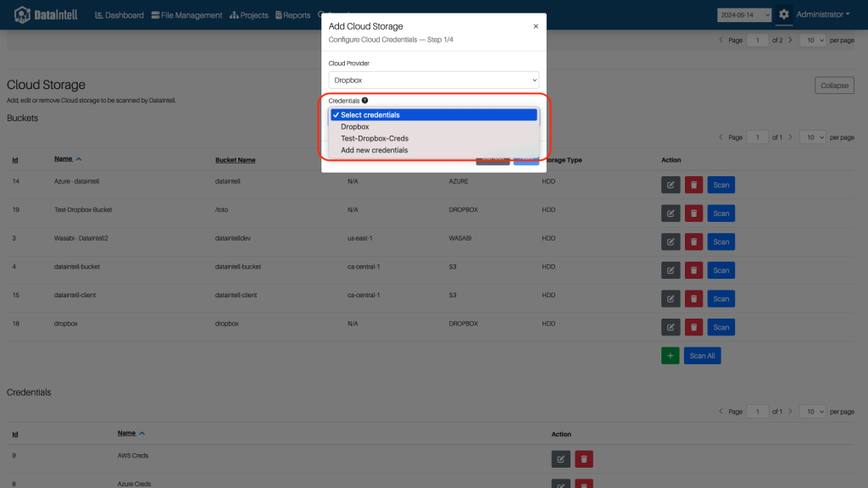Sort Buckets by Id column

click(15, 160)
